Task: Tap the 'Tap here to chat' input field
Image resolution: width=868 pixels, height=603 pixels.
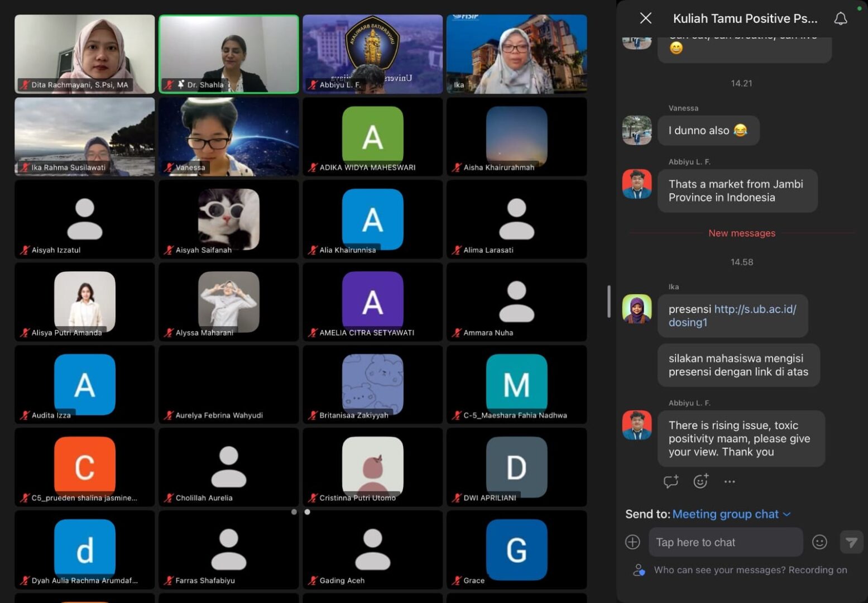Action: tap(726, 542)
